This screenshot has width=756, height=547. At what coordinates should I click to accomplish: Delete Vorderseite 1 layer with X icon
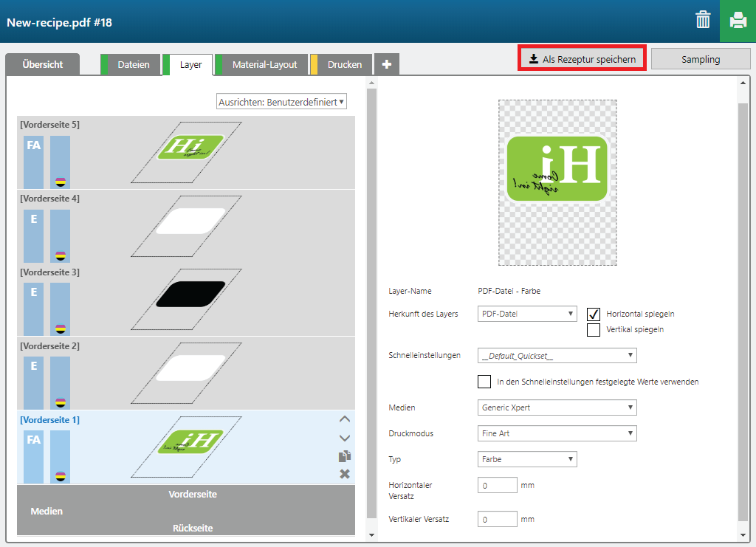coord(344,474)
